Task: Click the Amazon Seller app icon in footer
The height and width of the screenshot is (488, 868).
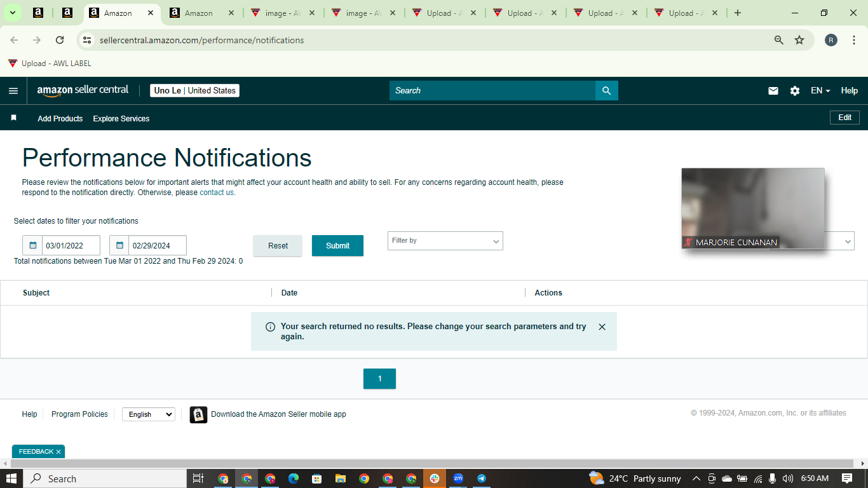Action: tap(199, 414)
